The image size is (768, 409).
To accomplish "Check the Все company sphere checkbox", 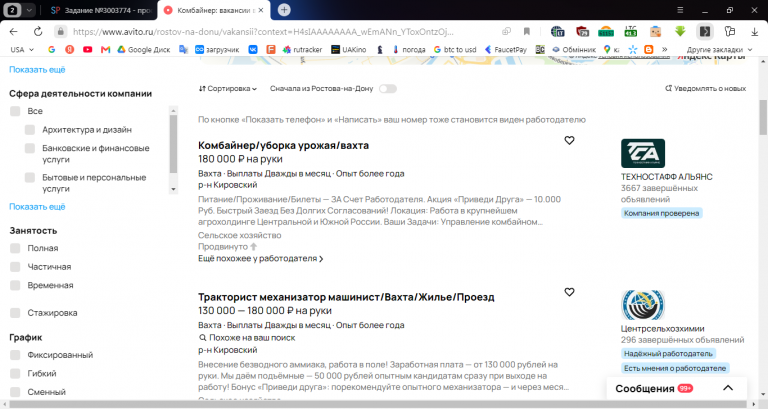I will click(15, 111).
